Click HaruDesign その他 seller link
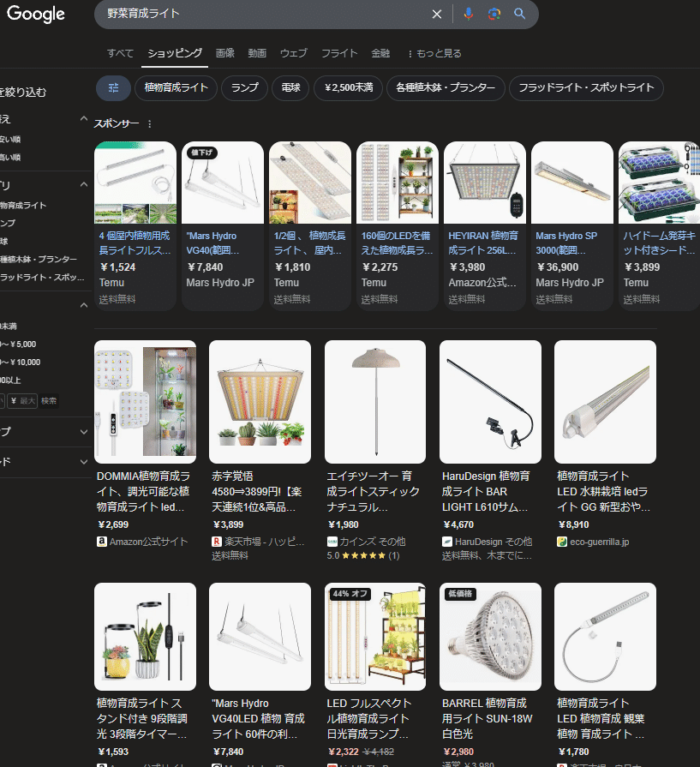The width and height of the screenshot is (700, 767). click(x=488, y=542)
